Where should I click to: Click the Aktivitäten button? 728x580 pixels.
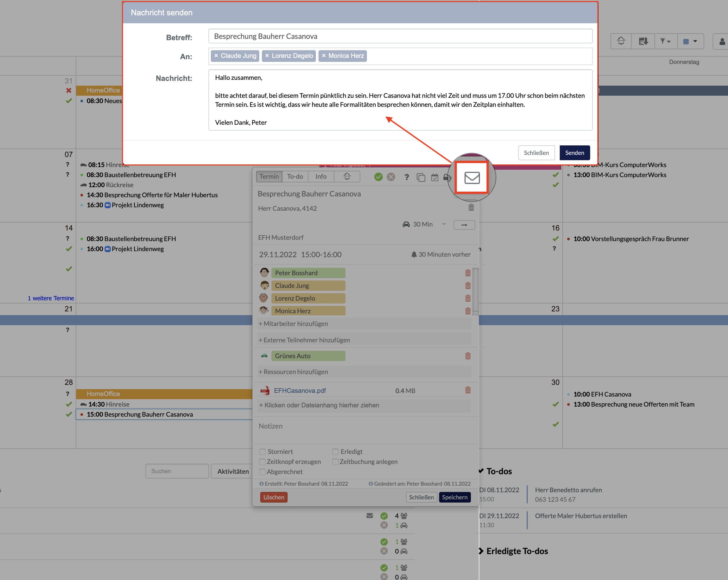233,471
